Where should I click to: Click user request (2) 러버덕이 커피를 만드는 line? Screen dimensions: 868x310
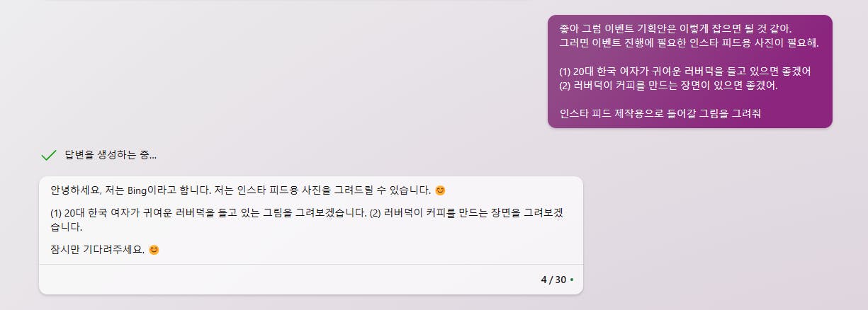pyautogui.click(x=668, y=86)
